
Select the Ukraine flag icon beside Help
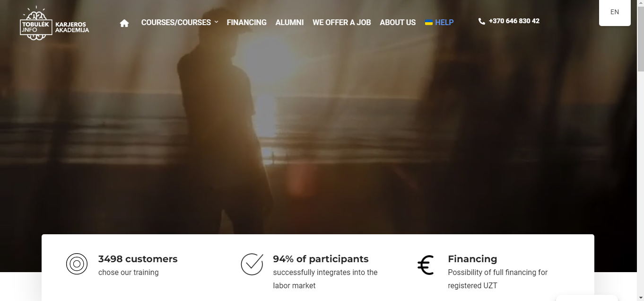[x=429, y=22]
